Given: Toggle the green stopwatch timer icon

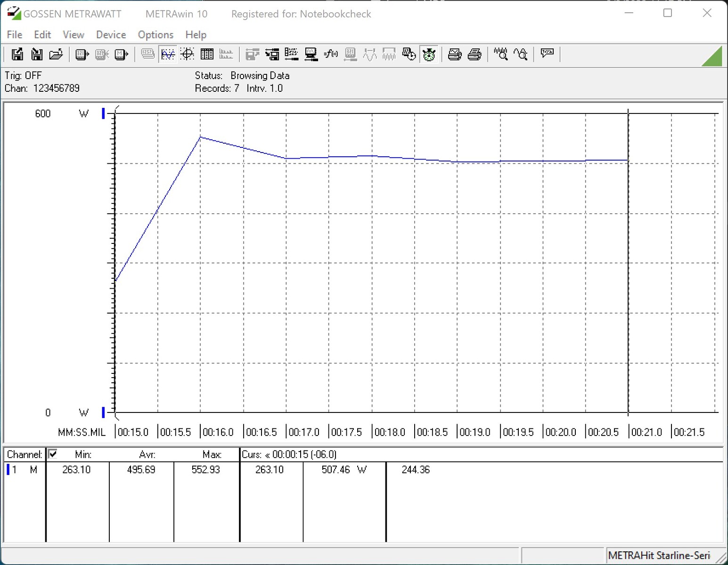Looking at the screenshot, I should 429,55.
